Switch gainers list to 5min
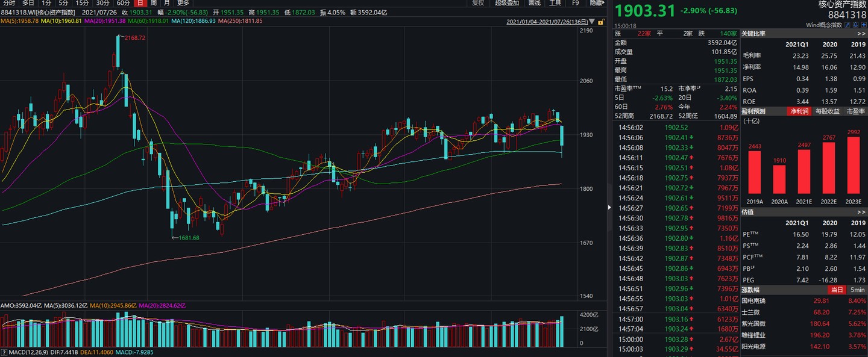The image size is (868, 357). [857, 290]
